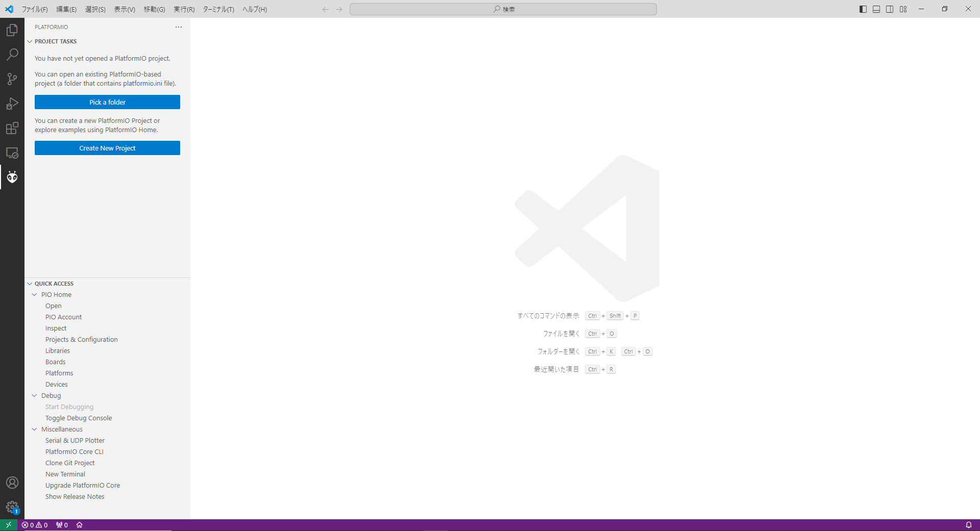Open Run and Debug view

(x=12, y=104)
